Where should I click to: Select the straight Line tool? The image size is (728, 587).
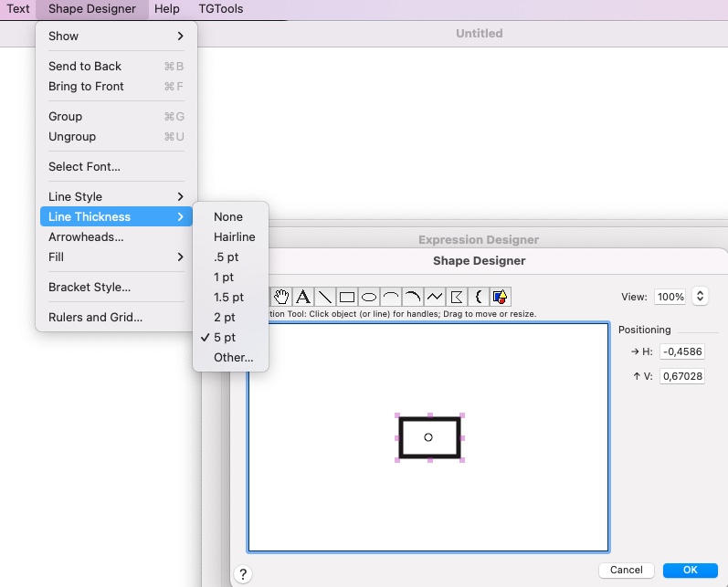[x=324, y=297]
